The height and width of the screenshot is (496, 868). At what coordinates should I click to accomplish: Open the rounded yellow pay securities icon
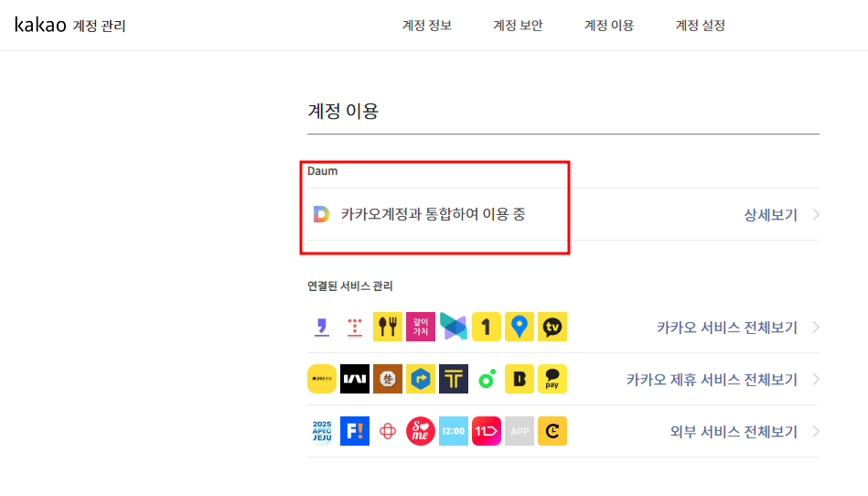coord(322,379)
